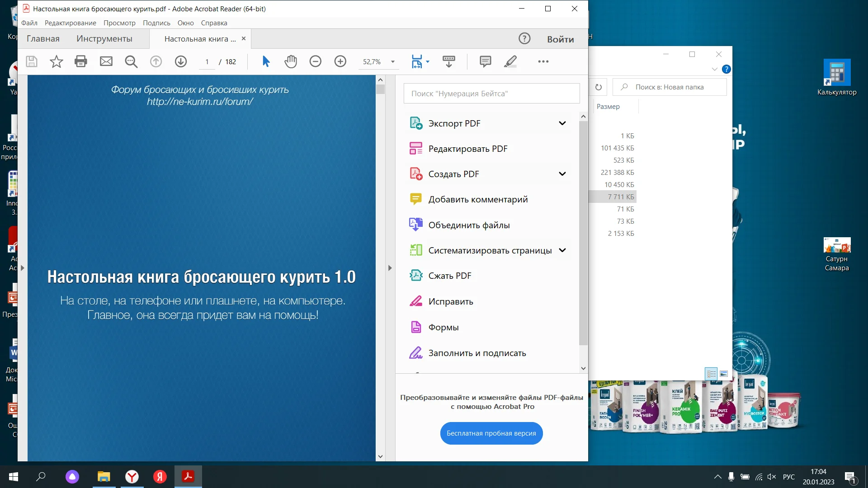Image resolution: width=868 pixels, height=488 pixels.
Task: Click the page number input field
Action: click(x=207, y=61)
